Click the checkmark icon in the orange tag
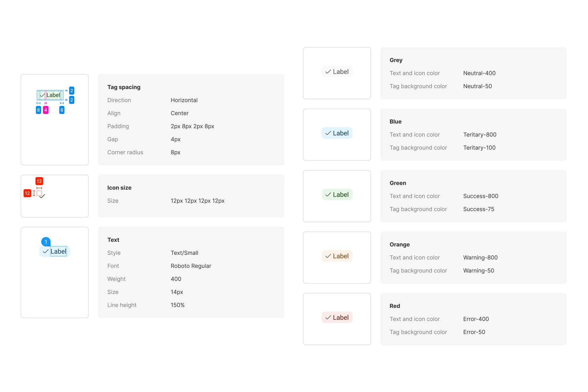Image resolution: width=588 pixels, height=392 pixels. (x=328, y=256)
